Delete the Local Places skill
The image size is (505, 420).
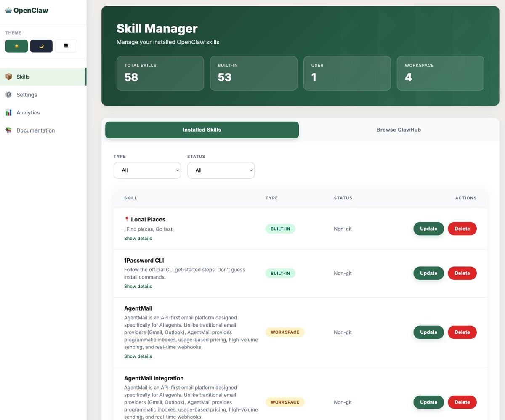[x=462, y=229]
